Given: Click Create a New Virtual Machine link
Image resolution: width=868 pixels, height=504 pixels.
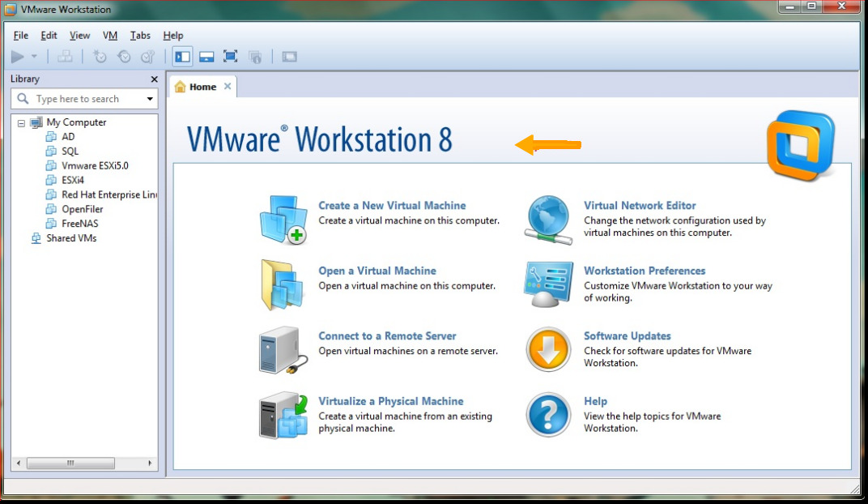Looking at the screenshot, I should click(392, 206).
